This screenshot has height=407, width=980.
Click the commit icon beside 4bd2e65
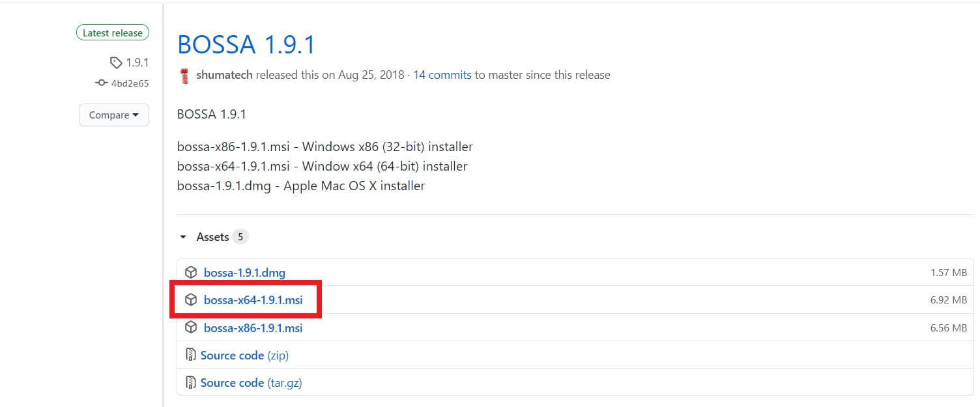point(101,83)
